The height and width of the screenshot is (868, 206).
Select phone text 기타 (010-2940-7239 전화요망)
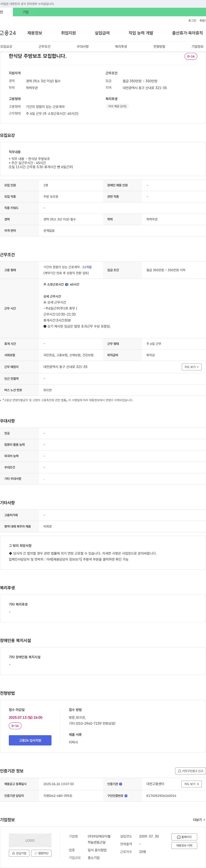tap(92, 723)
